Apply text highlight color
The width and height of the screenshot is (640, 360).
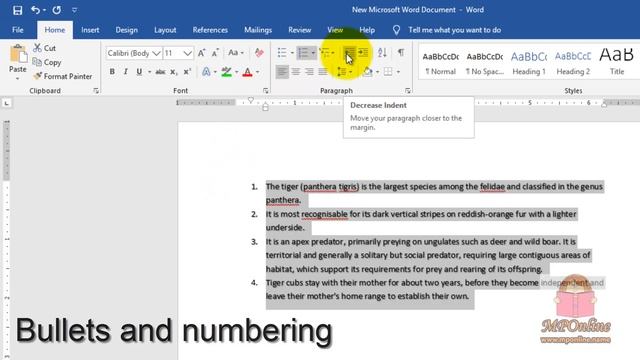click(227, 72)
